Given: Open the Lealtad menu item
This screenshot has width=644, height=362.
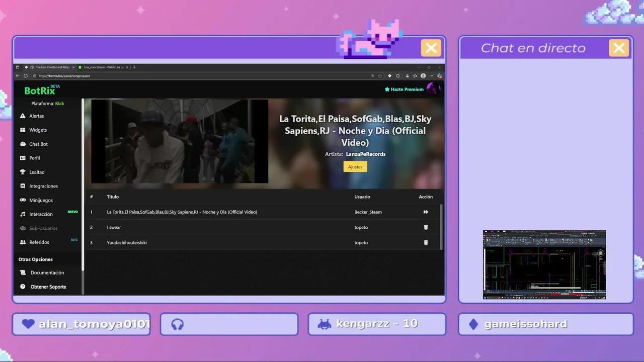Looking at the screenshot, I should click(x=37, y=172).
